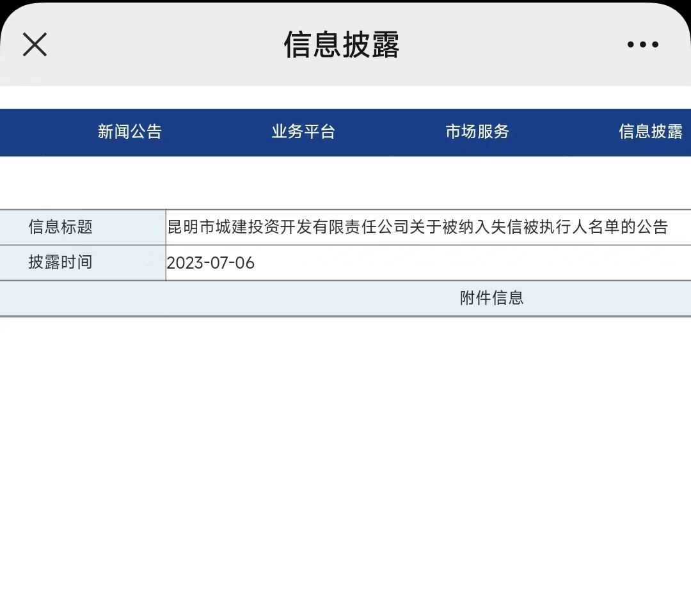Click the disclosure date 2023-07-06

pyautogui.click(x=210, y=263)
